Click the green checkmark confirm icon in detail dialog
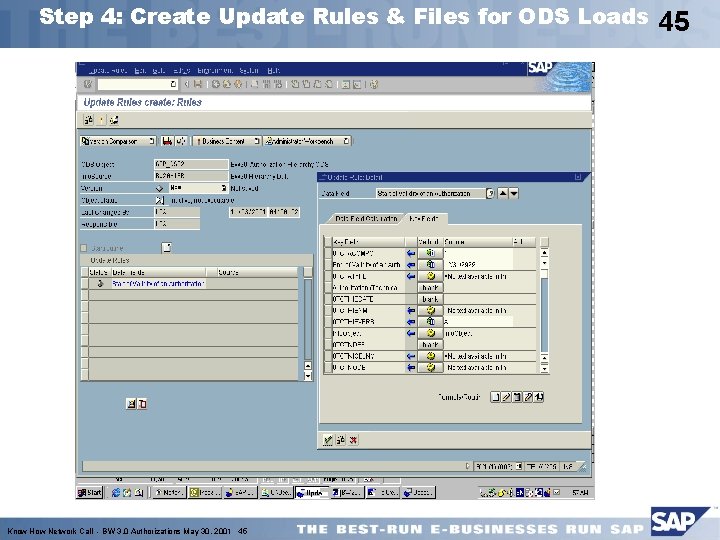The height and width of the screenshot is (540, 720). pos(328,440)
